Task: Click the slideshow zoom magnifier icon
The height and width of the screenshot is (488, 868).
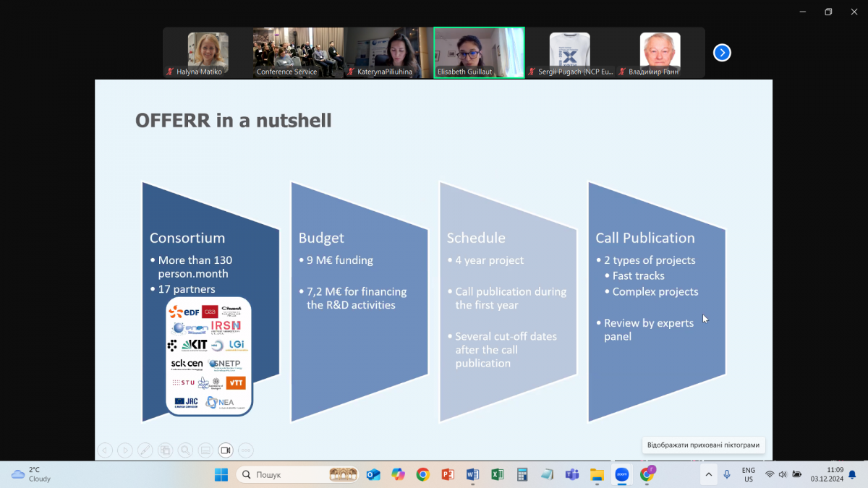Action: point(185,450)
